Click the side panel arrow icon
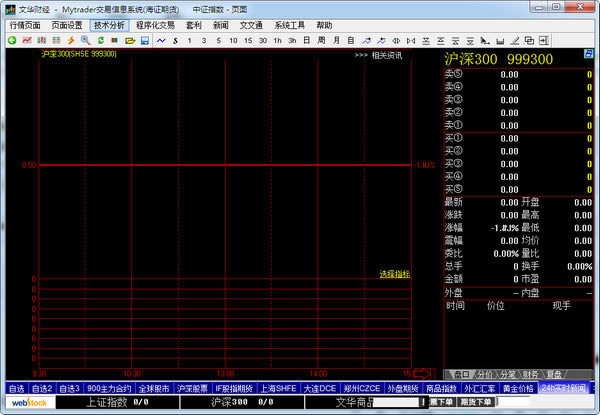600x415 pixels. coord(544,40)
